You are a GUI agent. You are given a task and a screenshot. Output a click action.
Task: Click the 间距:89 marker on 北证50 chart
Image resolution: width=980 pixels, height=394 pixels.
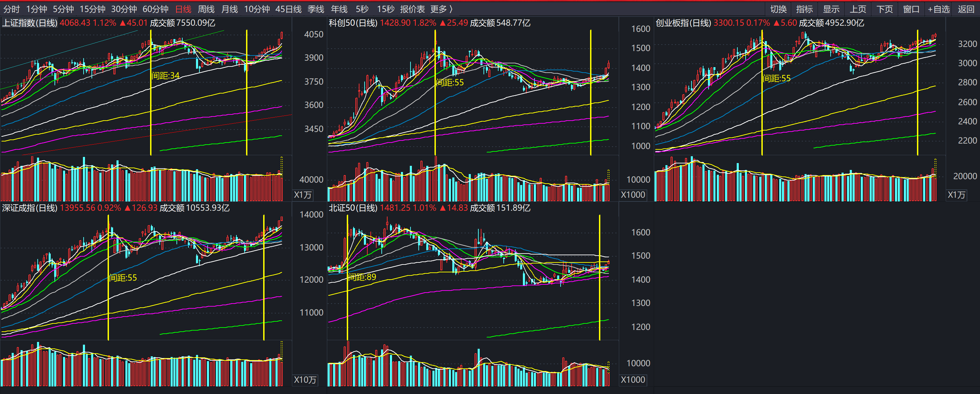coord(362,277)
